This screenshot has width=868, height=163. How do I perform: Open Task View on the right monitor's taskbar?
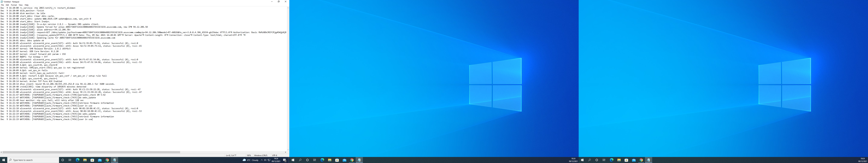604,160
